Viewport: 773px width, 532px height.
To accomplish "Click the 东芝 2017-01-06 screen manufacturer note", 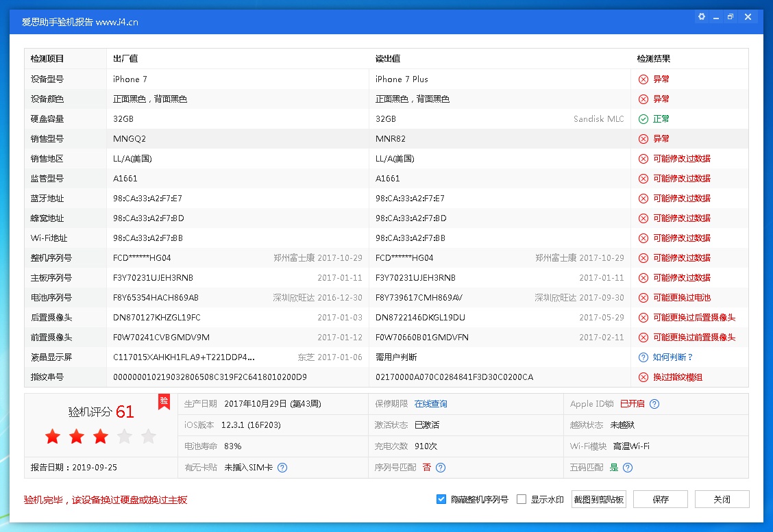I will [330, 357].
